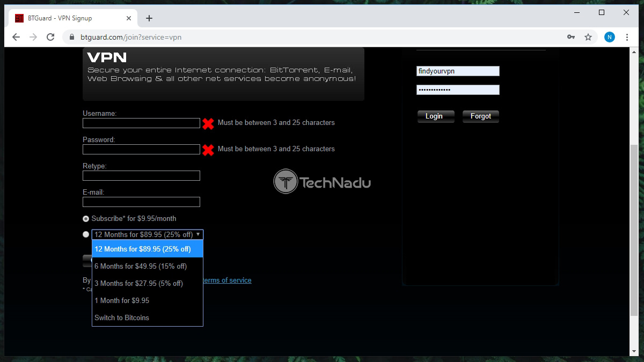Open the terms of service link
The width and height of the screenshot is (644, 362).
click(229, 280)
